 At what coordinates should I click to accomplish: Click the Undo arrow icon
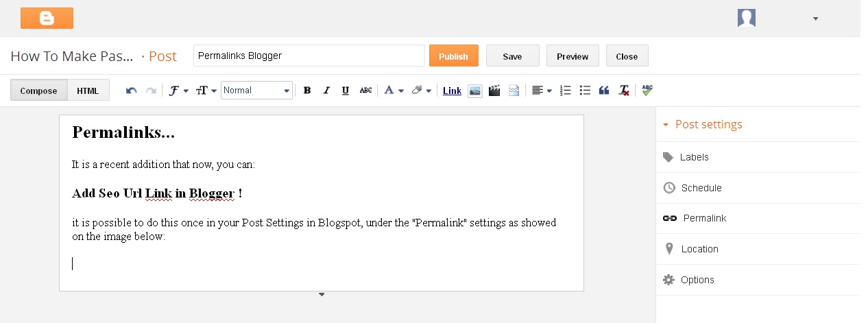tap(132, 91)
